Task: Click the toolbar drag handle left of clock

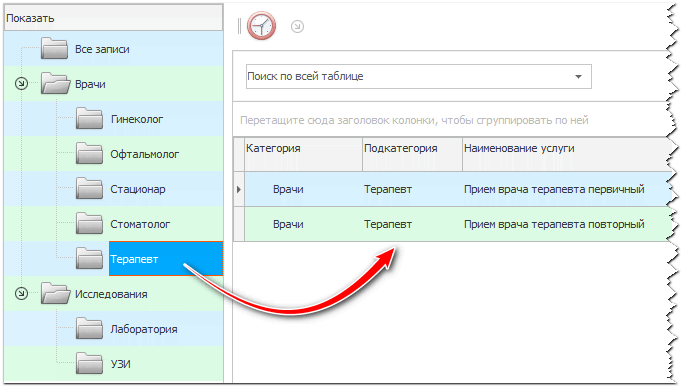Action: 239,26
